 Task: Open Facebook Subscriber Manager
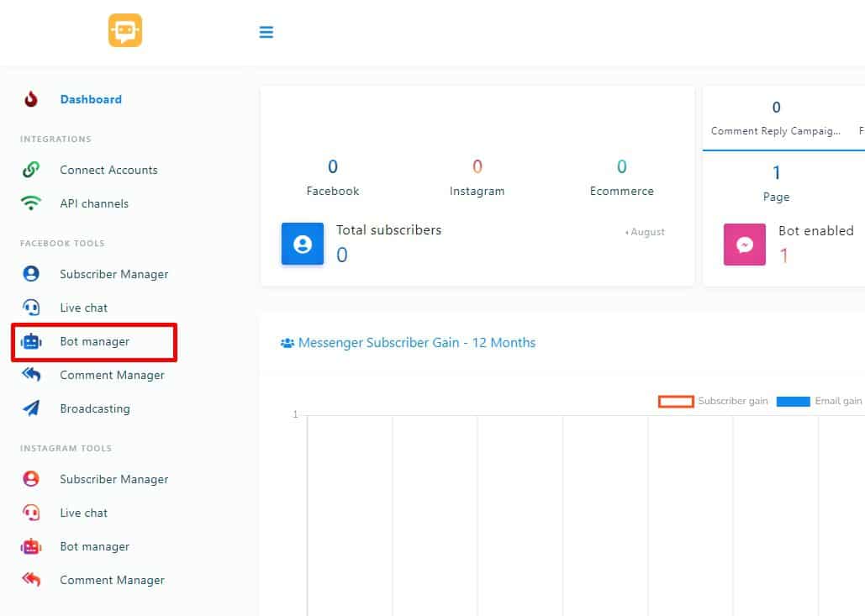(113, 274)
